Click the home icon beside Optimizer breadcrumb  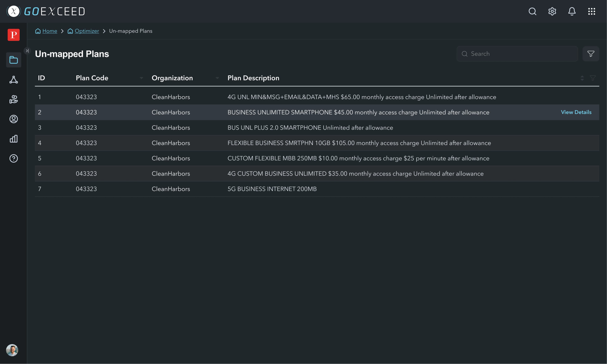pyautogui.click(x=70, y=31)
